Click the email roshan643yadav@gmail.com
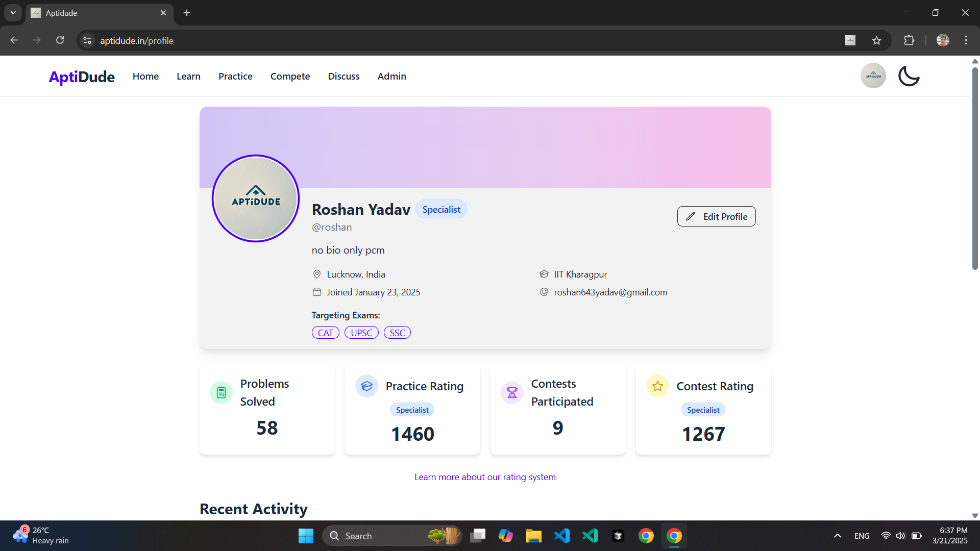Screen dimensions: 980x551 [610, 292]
